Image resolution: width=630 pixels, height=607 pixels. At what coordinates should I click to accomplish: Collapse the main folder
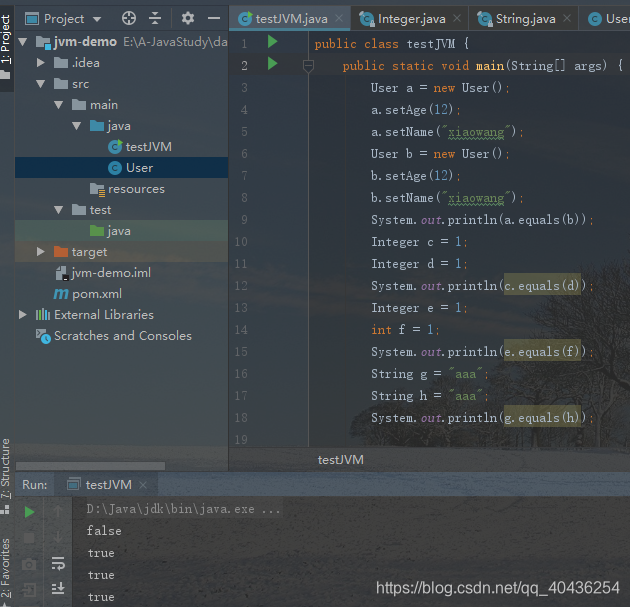click(x=59, y=105)
